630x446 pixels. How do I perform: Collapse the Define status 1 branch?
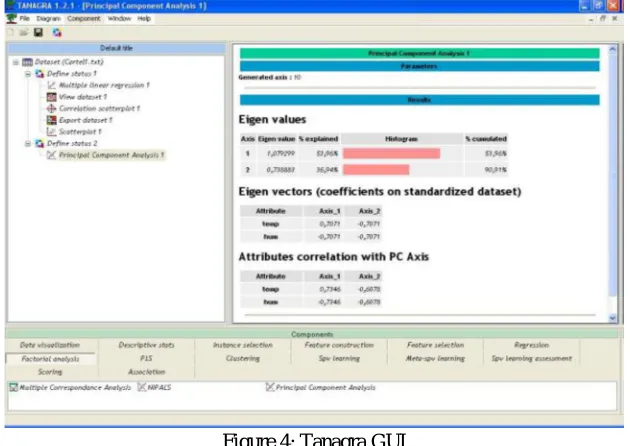pyautogui.click(x=28, y=74)
